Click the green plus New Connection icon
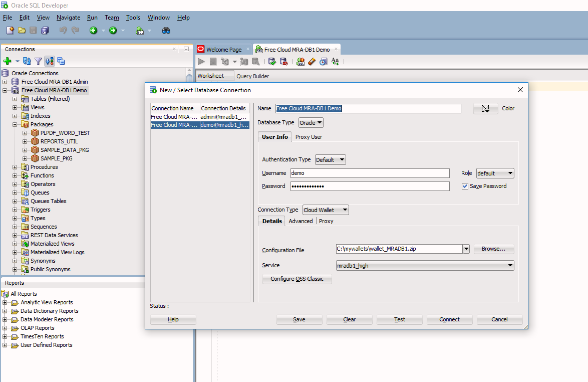Viewport: 588px width, 382px height. click(7, 61)
